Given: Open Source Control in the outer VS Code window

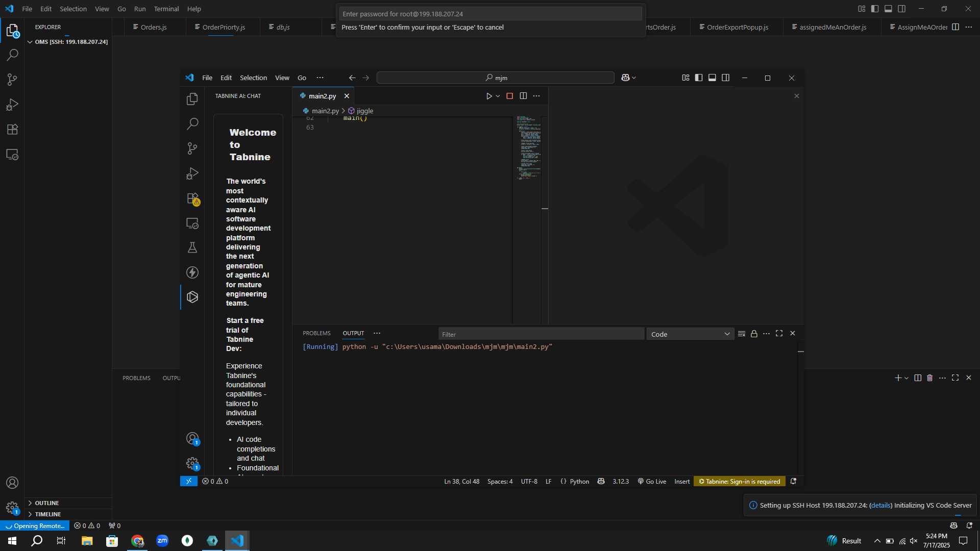Looking at the screenshot, I should pyautogui.click(x=12, y=80).
